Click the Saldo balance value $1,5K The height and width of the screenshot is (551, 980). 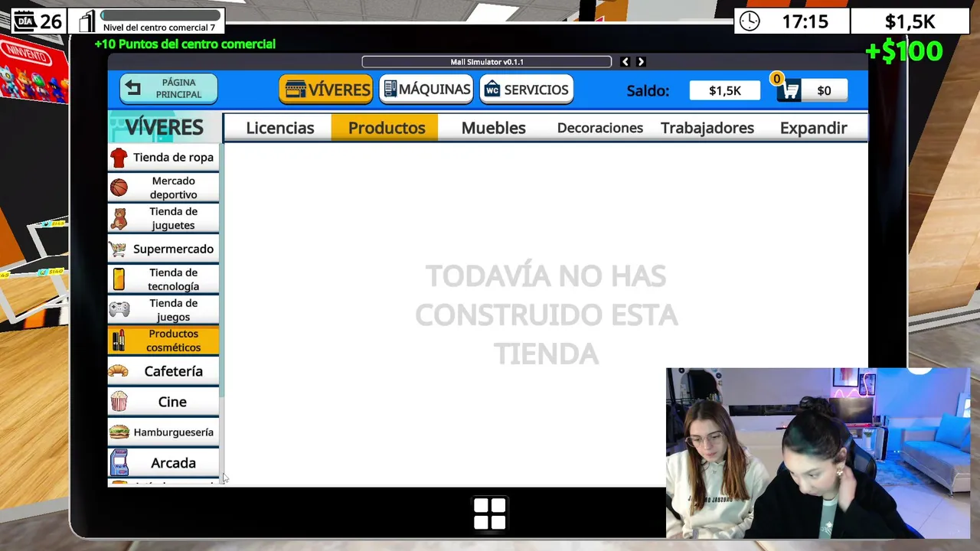tap(725, 91)
